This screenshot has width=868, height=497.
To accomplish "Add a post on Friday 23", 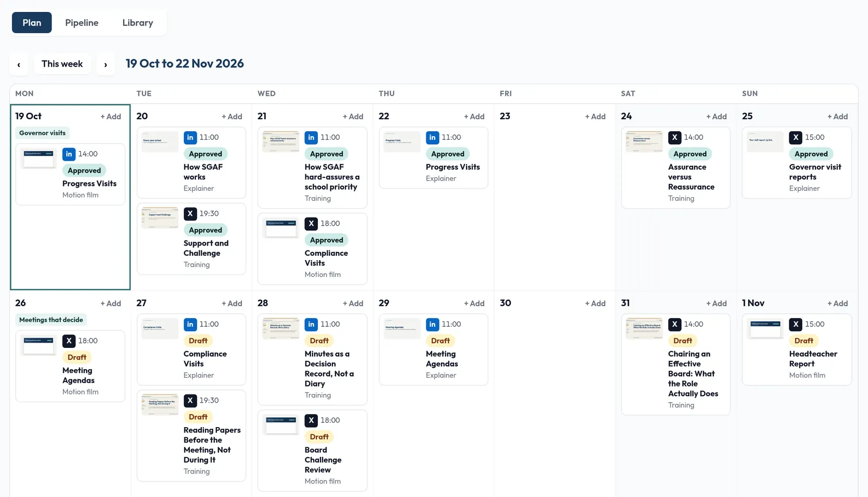I will click(x=595, y=117).
